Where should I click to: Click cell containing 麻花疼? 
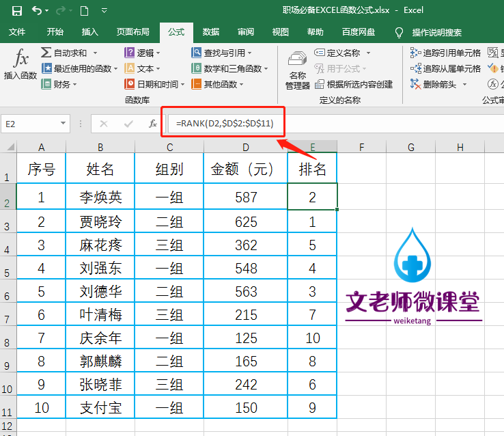pos(100,245)
